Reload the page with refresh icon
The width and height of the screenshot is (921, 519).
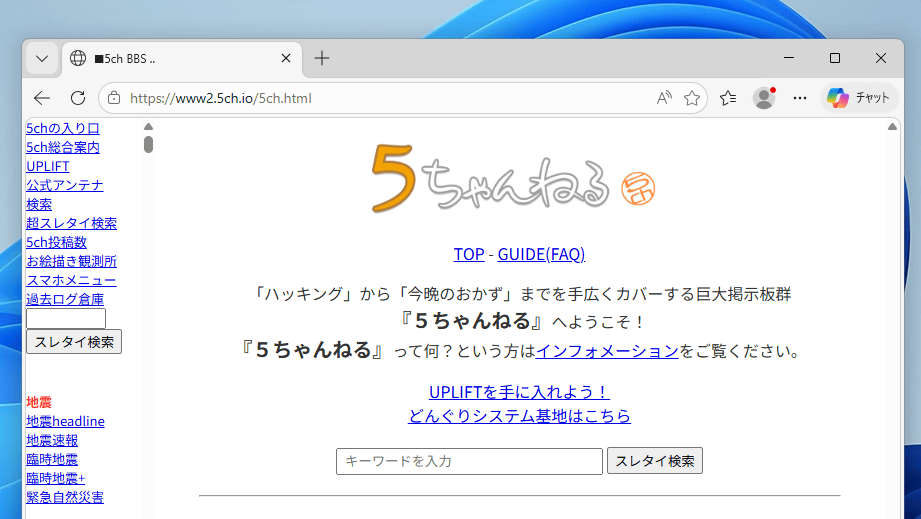click(77, 98)
